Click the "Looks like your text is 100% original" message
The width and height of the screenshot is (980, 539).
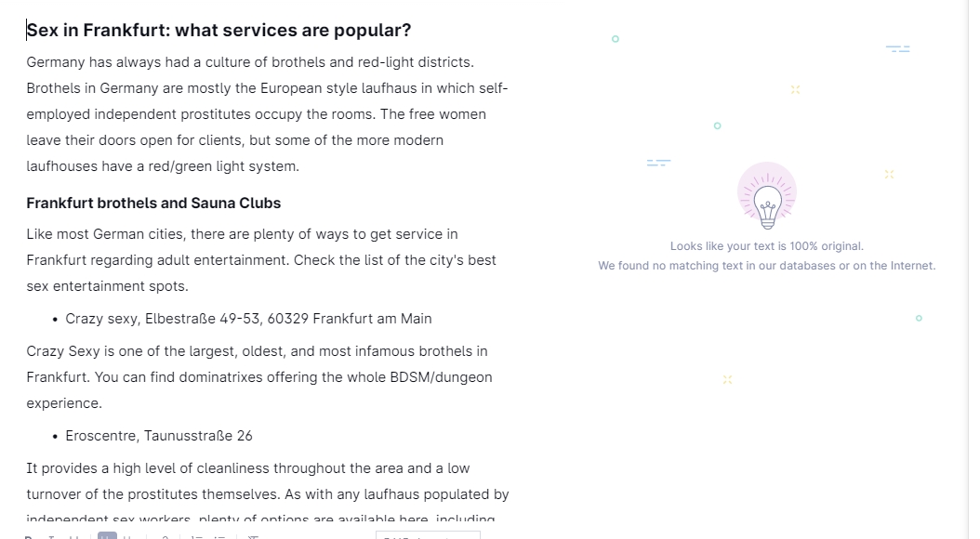(x=766, y=246)
